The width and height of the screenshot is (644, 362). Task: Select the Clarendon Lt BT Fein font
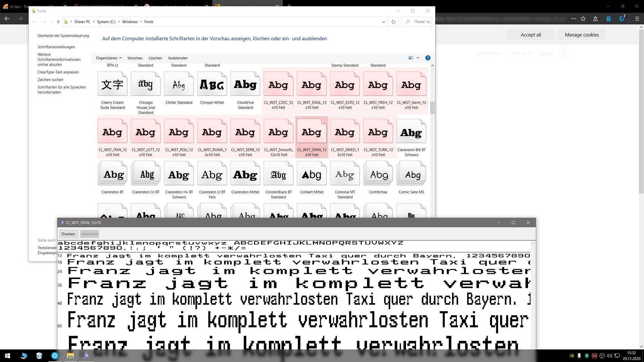[212, 174]
